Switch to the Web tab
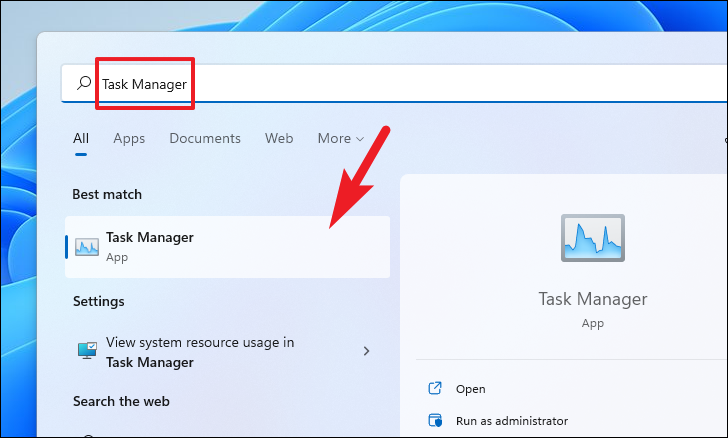The width and height of the screenshot is (728, 438). (x=279, y=138)
